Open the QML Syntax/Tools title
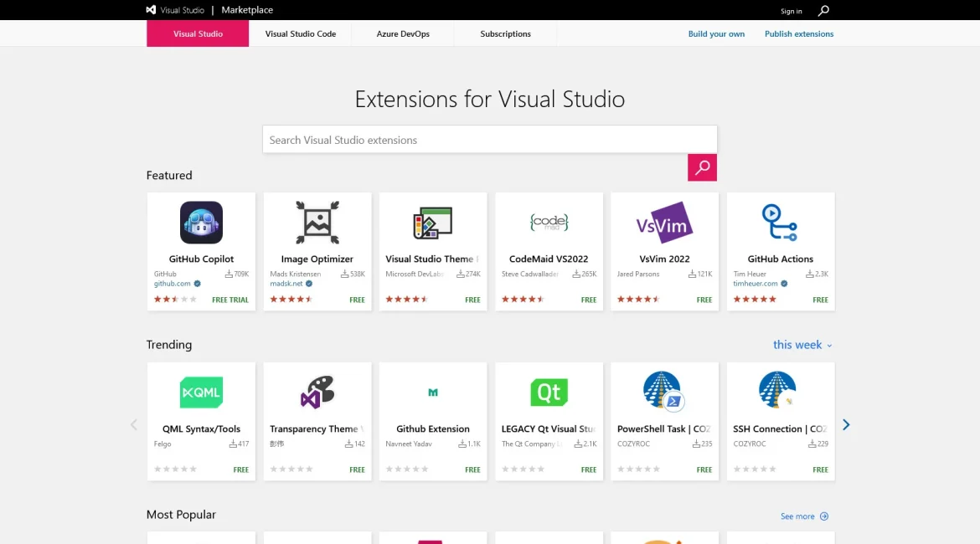The height and width of the screenshot is (544, 980). click(x=201, y=429)
